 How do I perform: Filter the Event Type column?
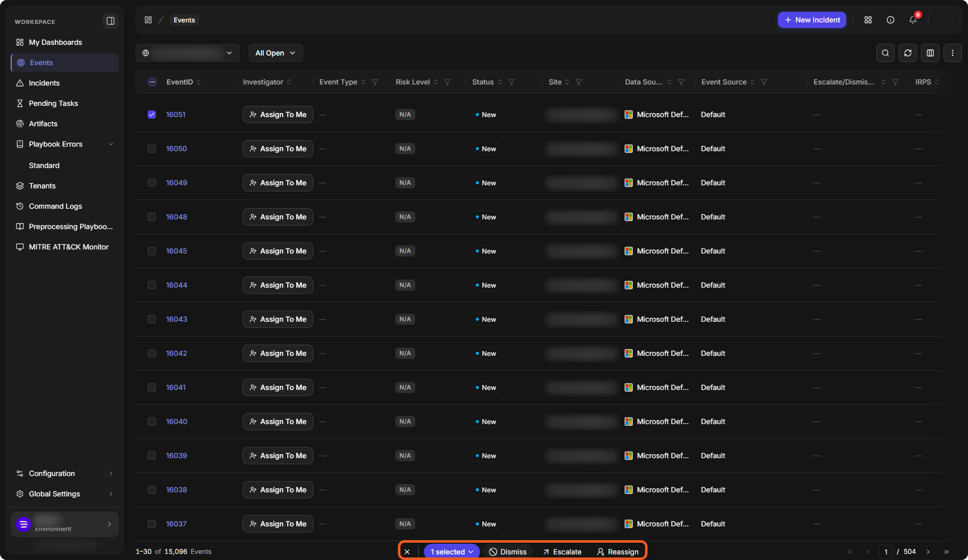(x=375, y=82)
